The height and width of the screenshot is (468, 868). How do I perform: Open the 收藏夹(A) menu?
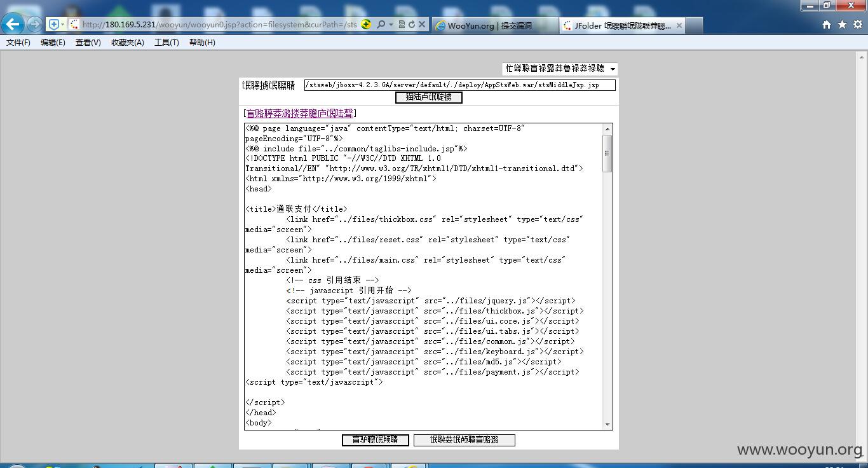tap(127, 43)
